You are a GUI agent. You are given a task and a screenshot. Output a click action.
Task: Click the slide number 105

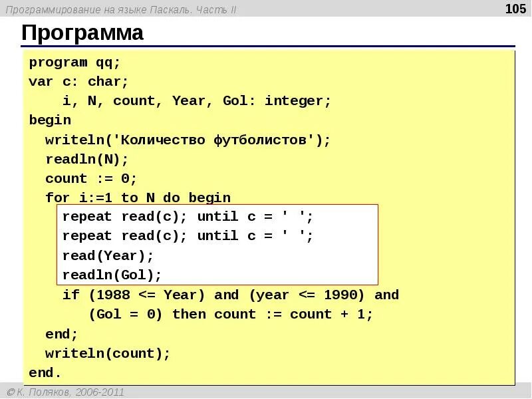coord(515,9)
